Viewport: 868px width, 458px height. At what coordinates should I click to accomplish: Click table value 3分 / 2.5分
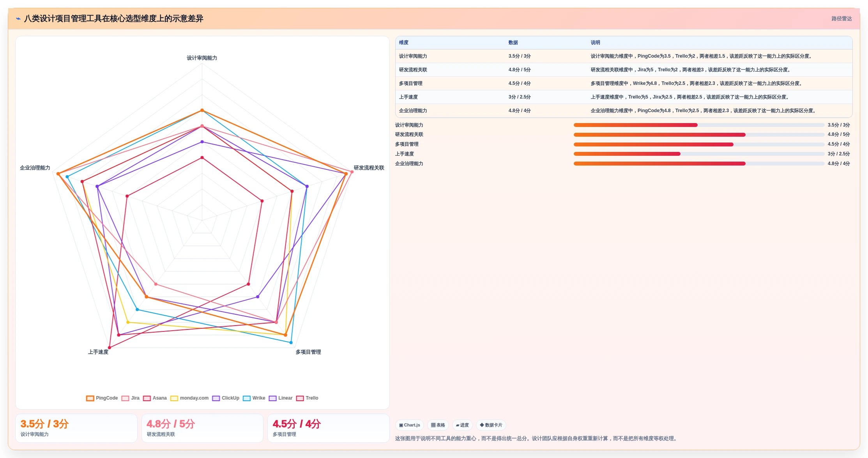tap(519, 97)
